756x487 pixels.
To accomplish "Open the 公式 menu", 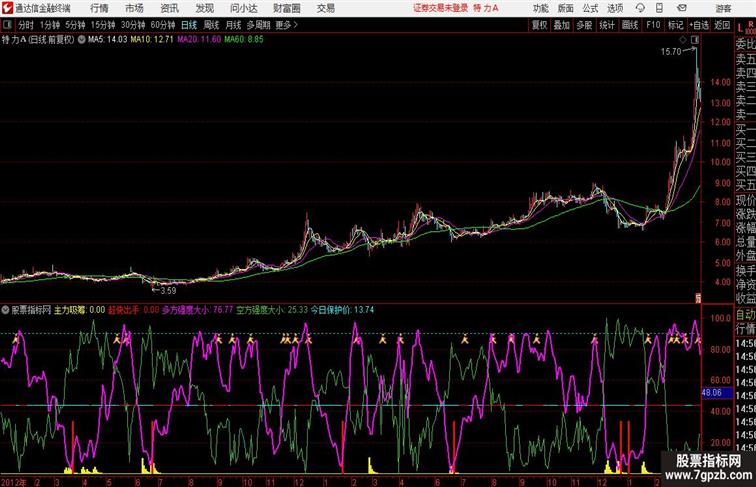I will pos(590,8).
